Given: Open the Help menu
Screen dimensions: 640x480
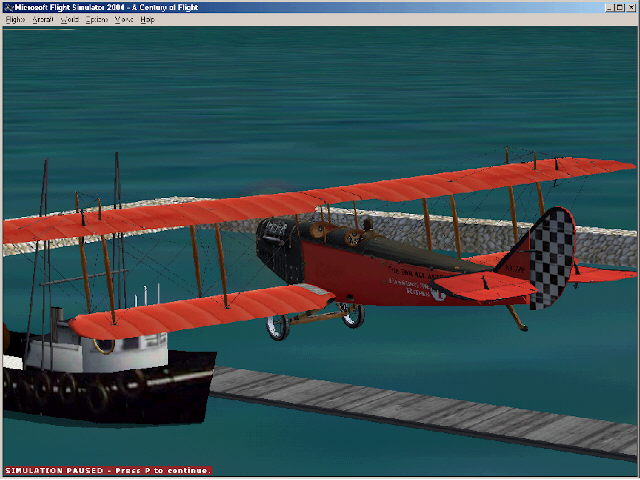Looking at the screenshot, I should point(147,20).
